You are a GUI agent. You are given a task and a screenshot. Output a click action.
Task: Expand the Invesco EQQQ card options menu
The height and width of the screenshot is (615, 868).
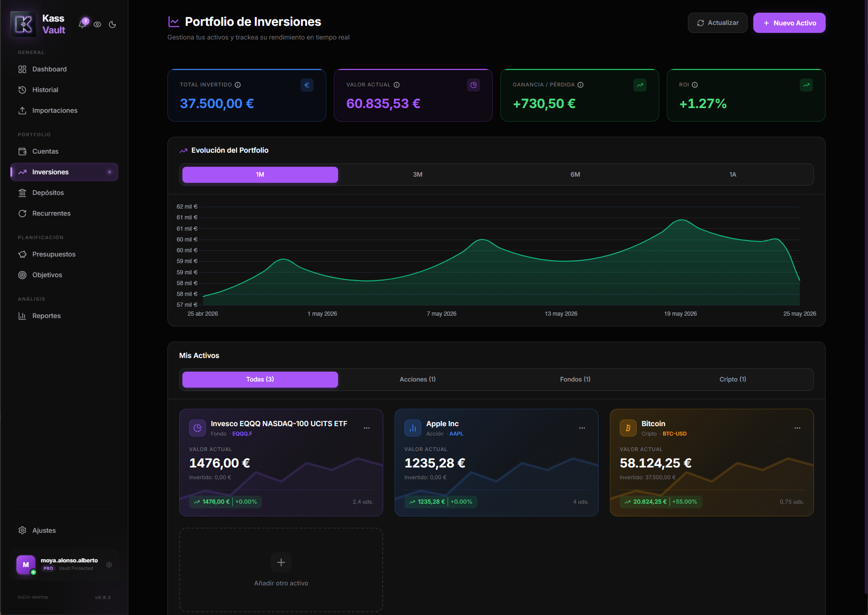(x=367, y=428)
